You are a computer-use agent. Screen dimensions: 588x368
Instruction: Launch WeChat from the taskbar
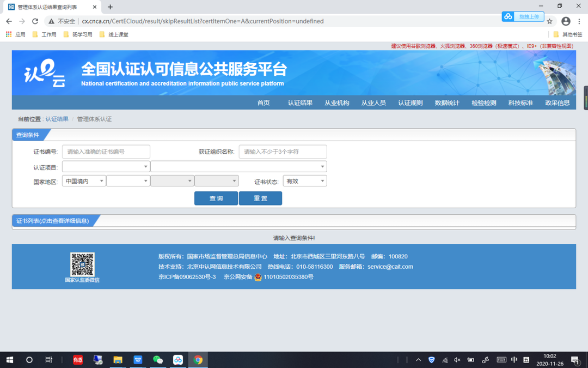tap(158, 360)
